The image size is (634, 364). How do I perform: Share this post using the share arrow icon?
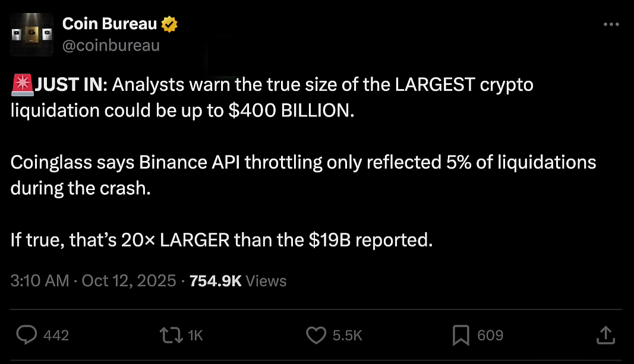605,335
